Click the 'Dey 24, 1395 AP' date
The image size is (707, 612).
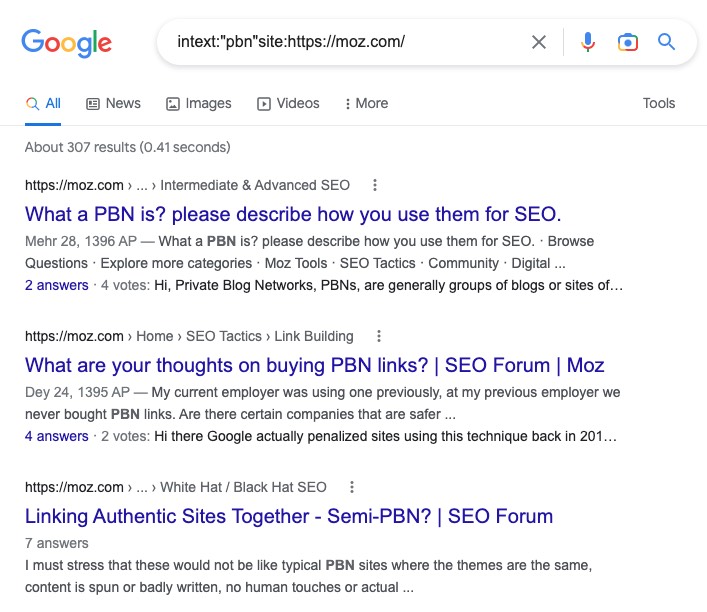pyautogui.click(x=77, y=393)
